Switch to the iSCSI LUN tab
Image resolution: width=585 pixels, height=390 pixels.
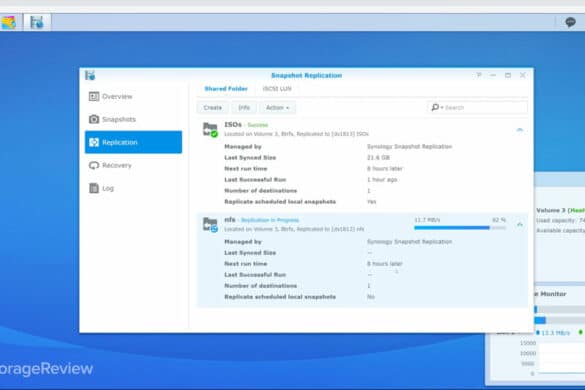click(x=277, y=89)
